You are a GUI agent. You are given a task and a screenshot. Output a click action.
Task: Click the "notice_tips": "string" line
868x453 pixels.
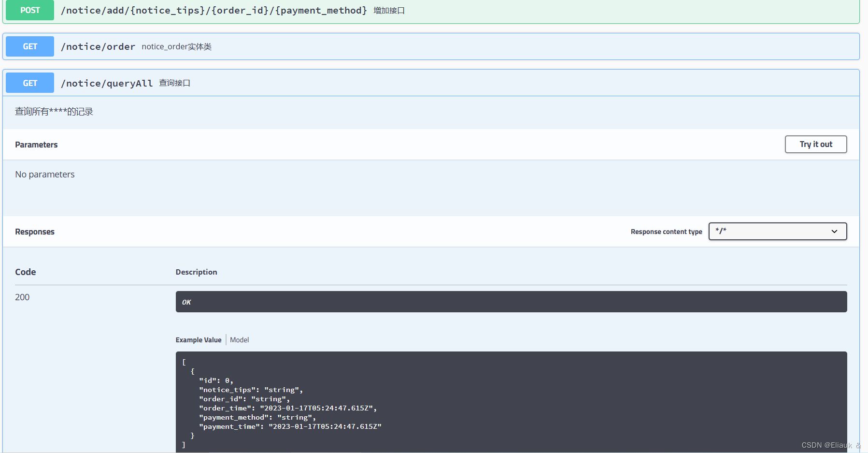coord(251,390)
